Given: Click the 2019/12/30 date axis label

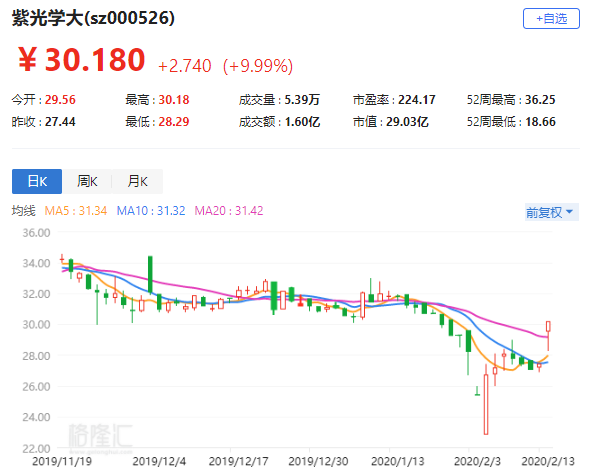Looking at the screenshot, I should 318,461.
